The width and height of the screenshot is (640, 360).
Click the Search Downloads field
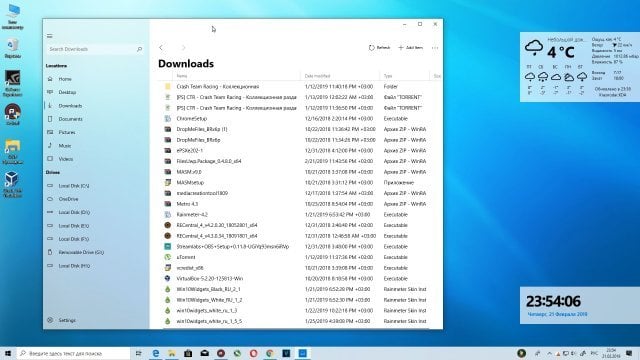(x=92, y=49)
